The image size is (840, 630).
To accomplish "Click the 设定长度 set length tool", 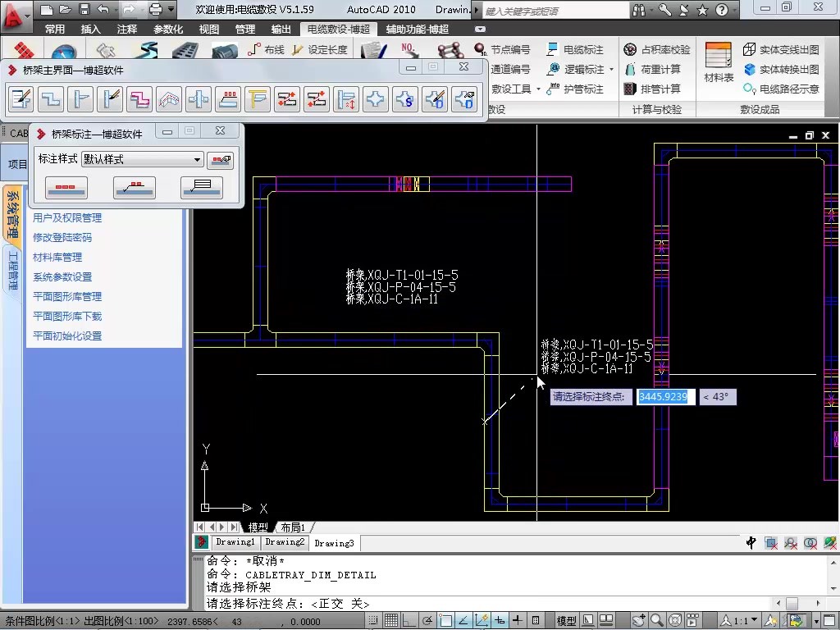I will [320, 50].
